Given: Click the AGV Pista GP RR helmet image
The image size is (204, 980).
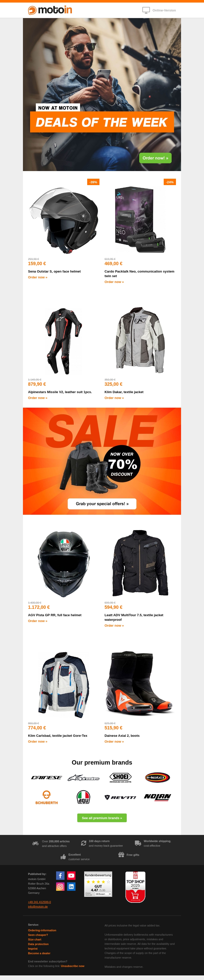Looking at the screenshot, I should [x=63, y=564].
